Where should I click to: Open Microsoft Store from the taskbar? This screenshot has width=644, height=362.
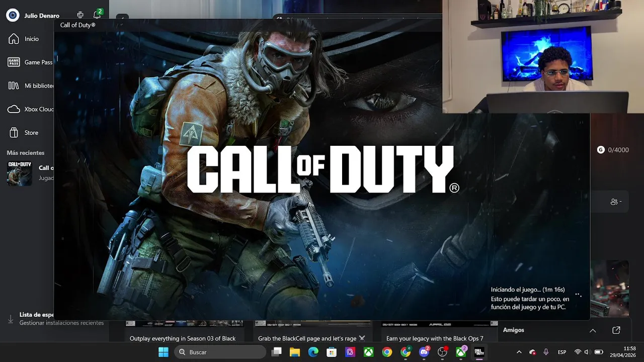[332, 352]
